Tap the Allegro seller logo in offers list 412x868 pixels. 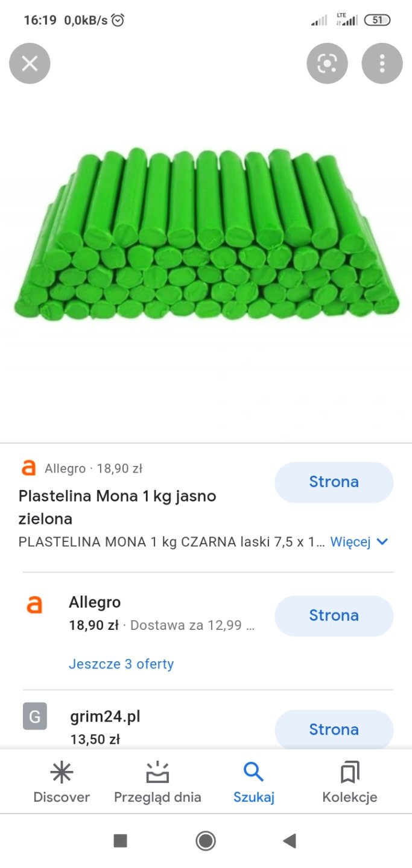(x=35, y=605)
